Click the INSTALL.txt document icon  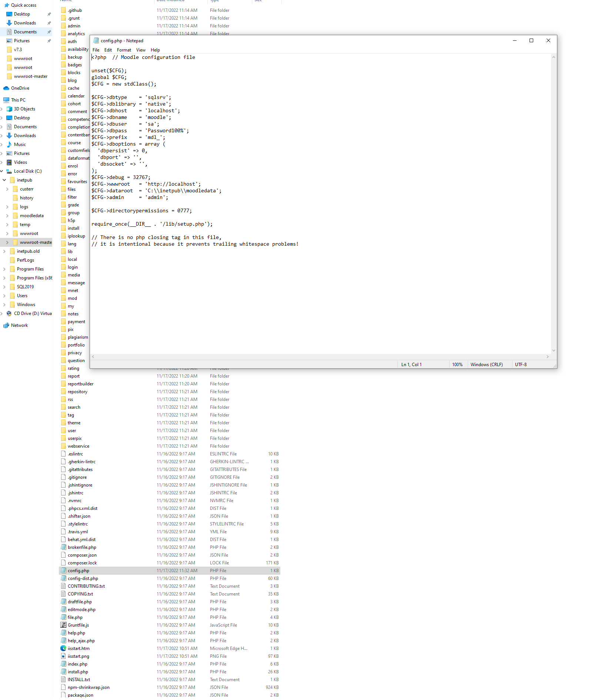coord(63,680)
